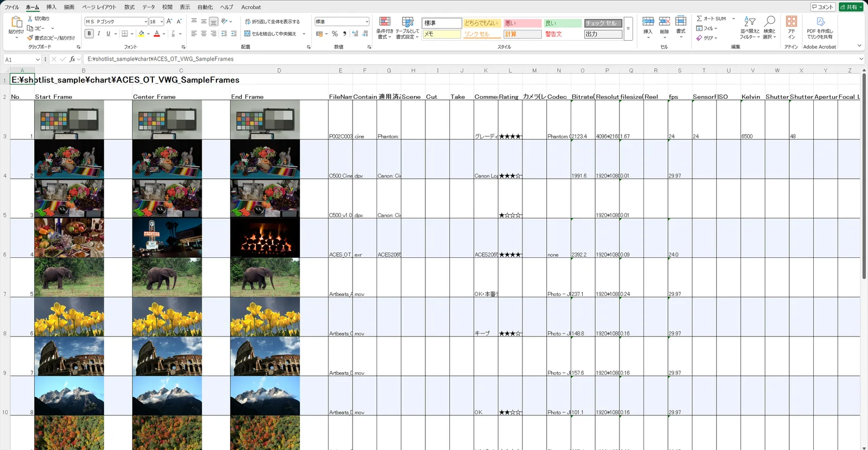The image size is (868, 450).
Task: Open the font size dropdown showing 18
Action: 162,22
